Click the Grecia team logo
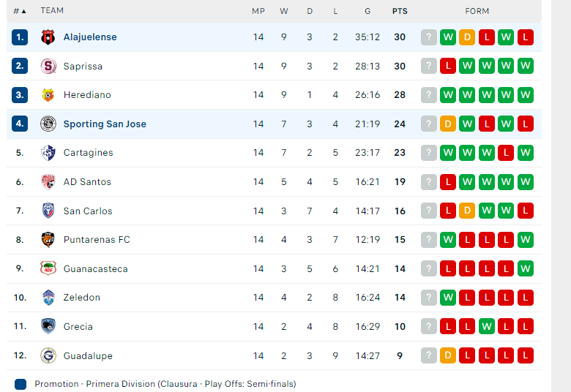 point(48,327)
